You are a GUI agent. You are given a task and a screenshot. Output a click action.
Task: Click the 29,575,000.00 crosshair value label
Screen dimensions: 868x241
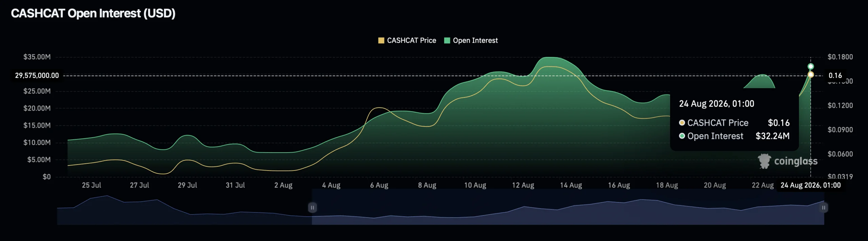point(37,75)
